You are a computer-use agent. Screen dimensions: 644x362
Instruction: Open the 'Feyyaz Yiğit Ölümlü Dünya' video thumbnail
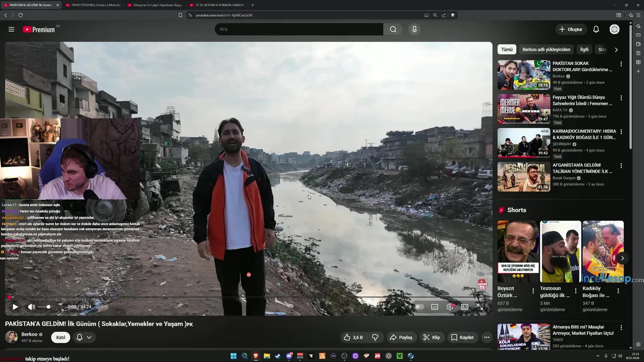coord(524,109)
